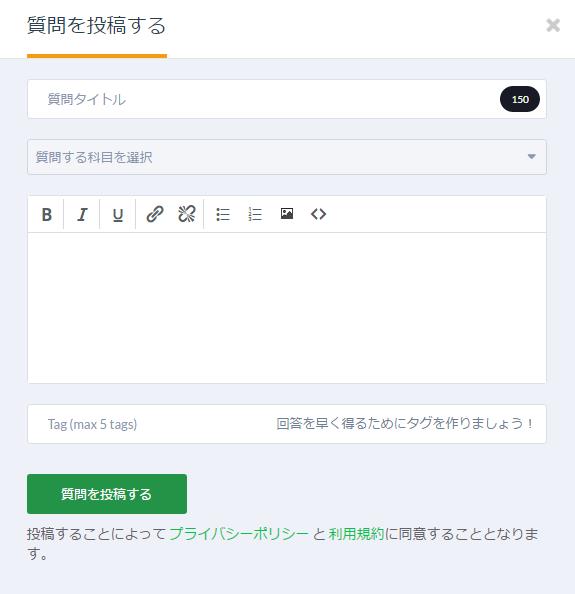Toggle bold formatting in the editor
Screen dimensions: 575x594
point(47,214)
